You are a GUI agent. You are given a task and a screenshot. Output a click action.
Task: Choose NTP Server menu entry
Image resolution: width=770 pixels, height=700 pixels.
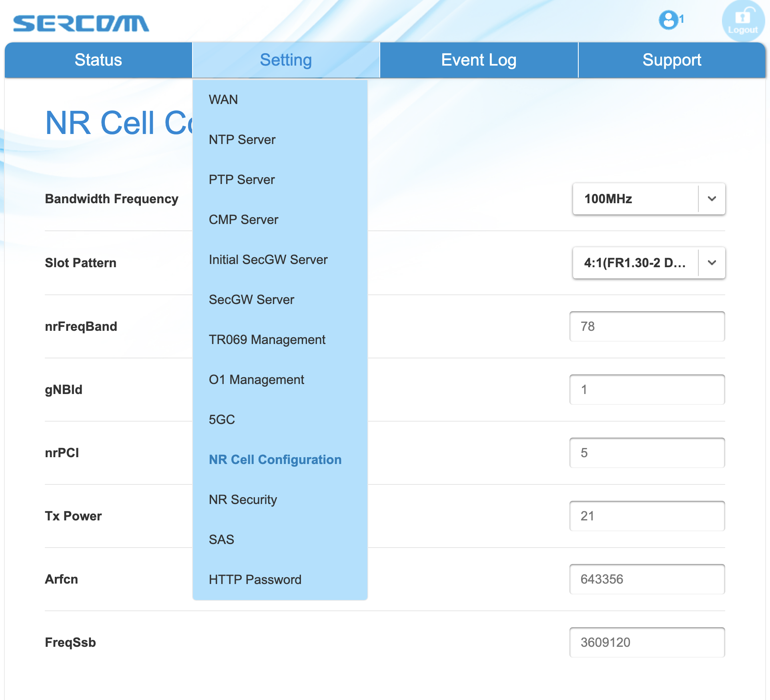coord(242,140)
